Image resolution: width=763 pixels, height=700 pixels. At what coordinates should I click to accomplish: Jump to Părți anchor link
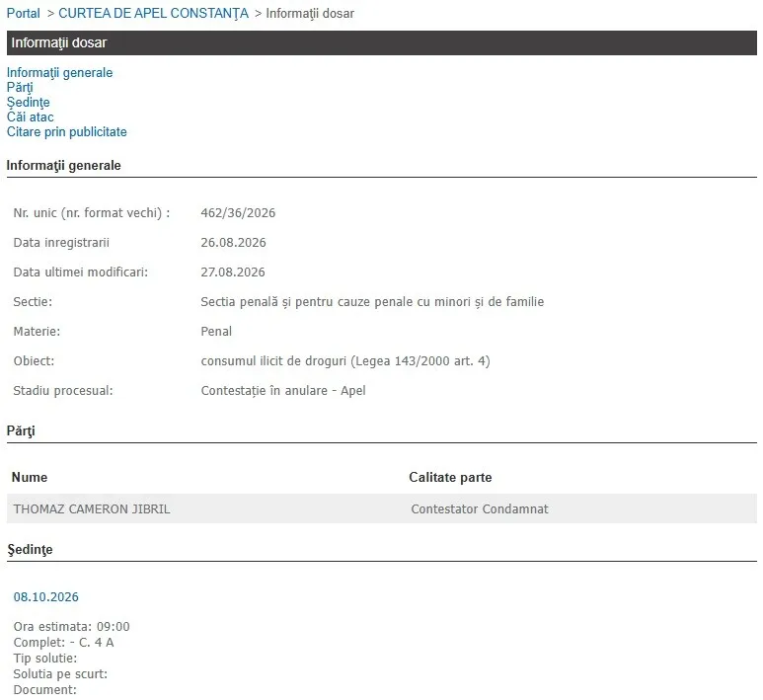click(x=20, y=88)
